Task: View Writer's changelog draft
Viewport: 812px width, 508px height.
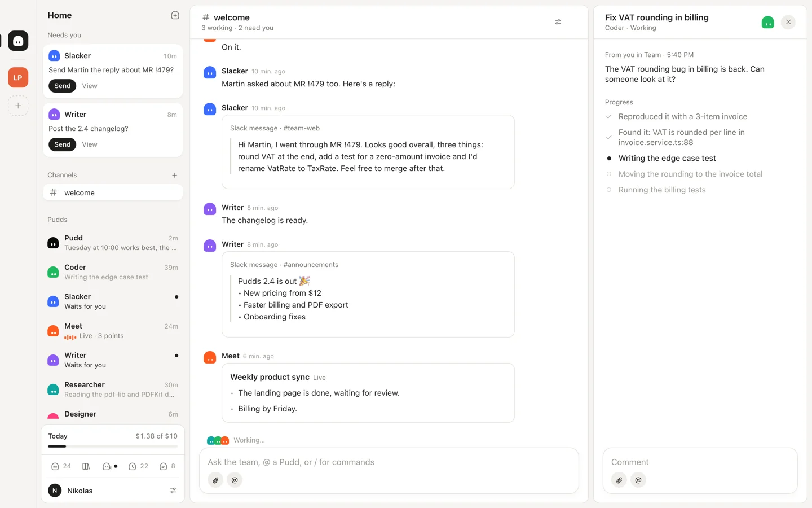Action: pos(90,144)
